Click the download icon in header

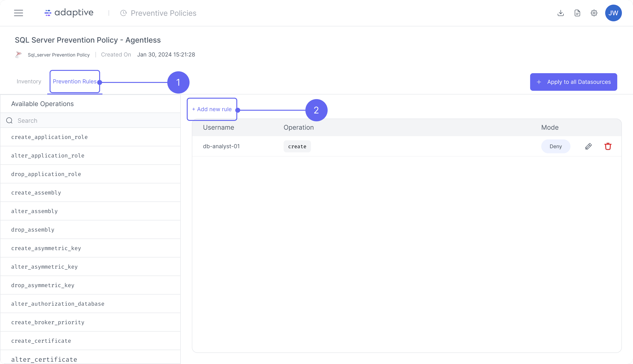pos(560,13)
